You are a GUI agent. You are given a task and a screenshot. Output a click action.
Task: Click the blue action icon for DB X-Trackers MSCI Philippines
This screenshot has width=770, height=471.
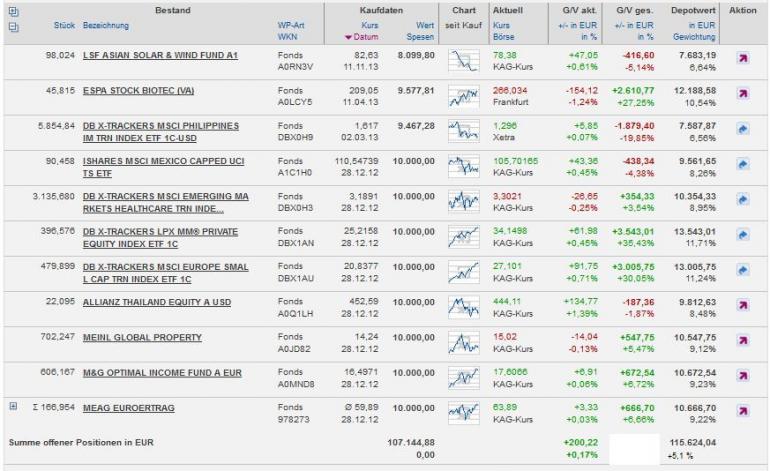pos(743,129)
